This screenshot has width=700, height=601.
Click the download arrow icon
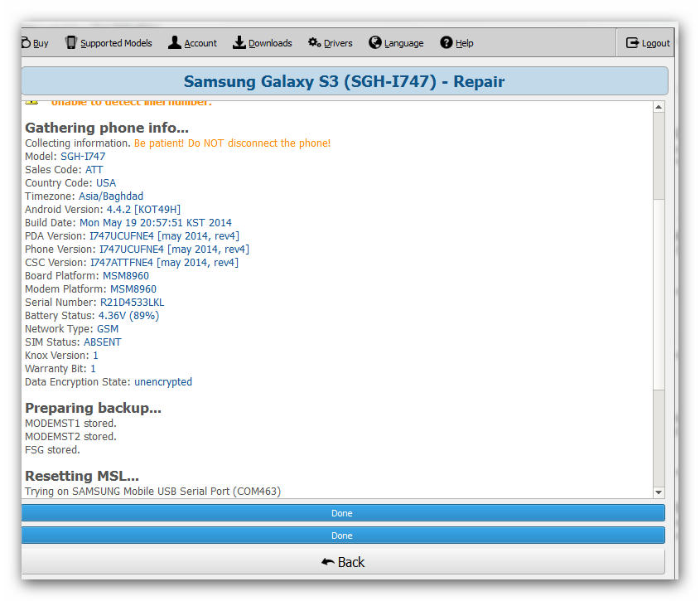[239, 42]
